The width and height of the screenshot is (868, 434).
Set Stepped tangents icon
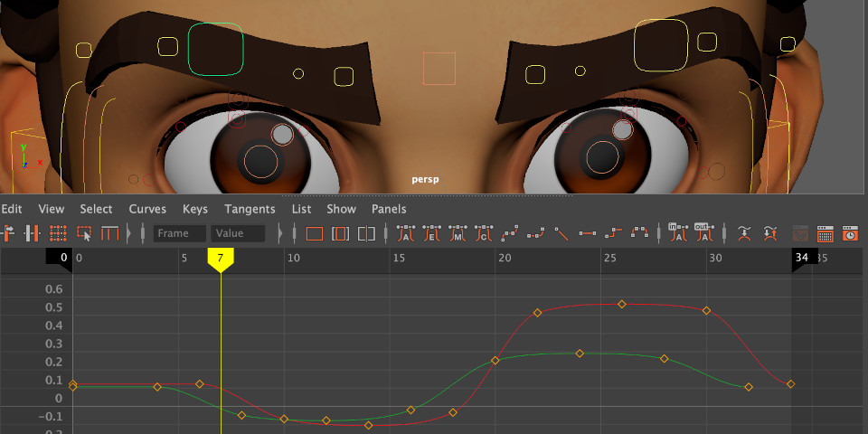pyautogui.click(x=614, y=233)
